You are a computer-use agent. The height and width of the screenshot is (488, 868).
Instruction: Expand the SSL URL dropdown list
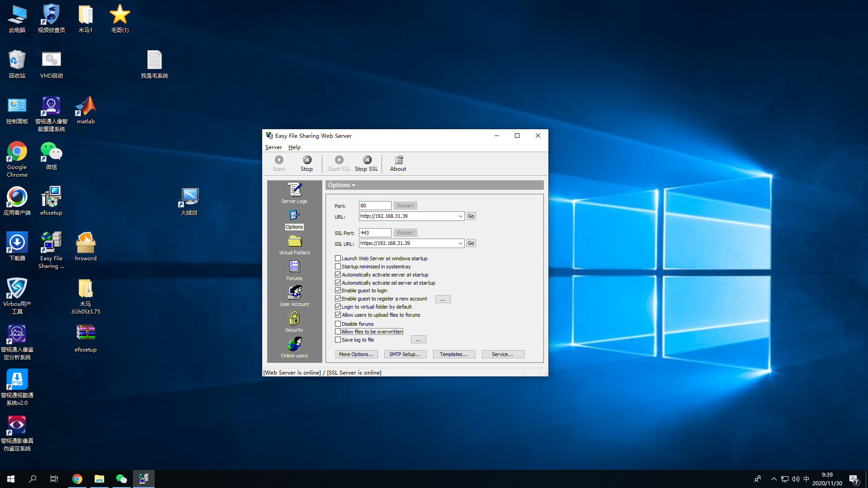coord(460,244)
